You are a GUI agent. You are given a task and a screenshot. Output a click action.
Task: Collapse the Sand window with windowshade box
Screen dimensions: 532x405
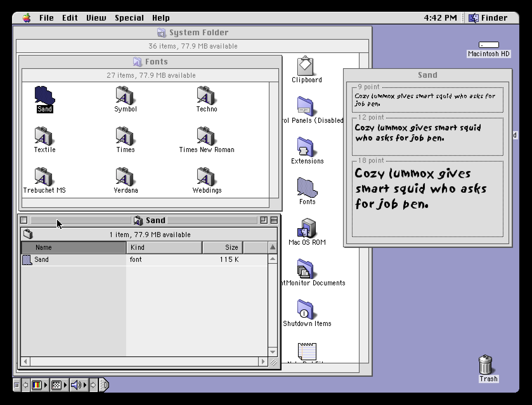[x=274, y=220]
